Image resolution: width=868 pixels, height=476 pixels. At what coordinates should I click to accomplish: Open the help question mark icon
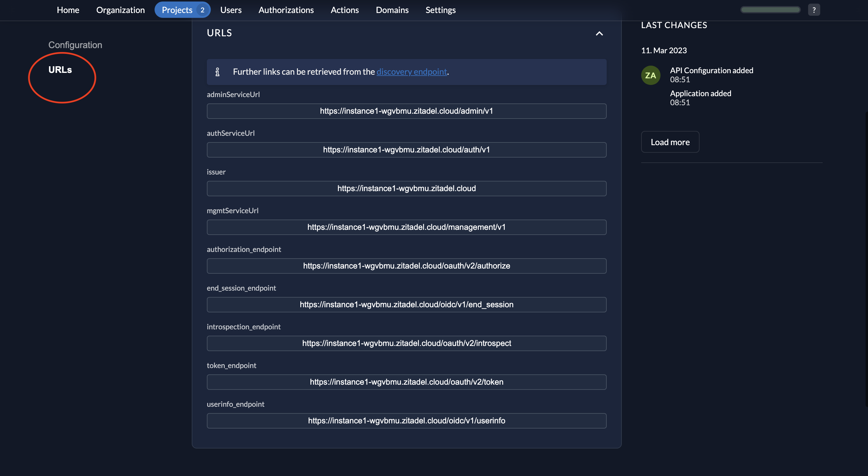point(814,9)
